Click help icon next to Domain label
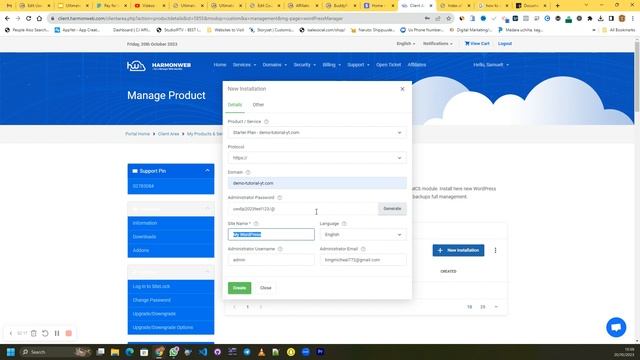This screenshot has height=360, width=640. coord(248,172)
